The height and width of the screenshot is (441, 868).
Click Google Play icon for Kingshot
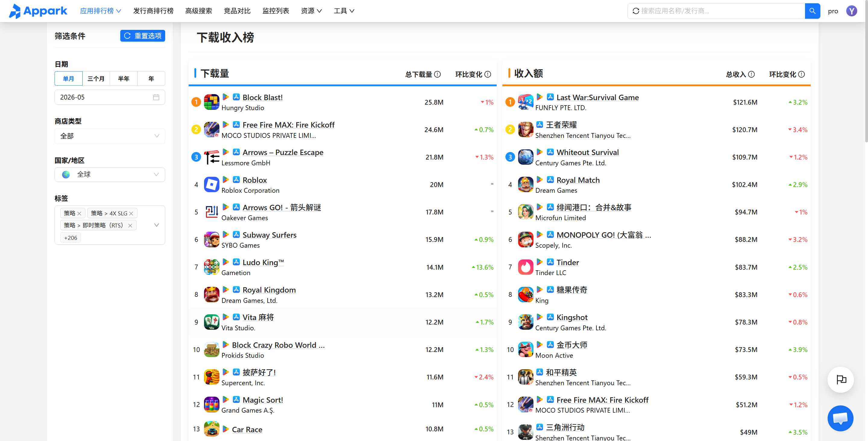pos(540,317)
